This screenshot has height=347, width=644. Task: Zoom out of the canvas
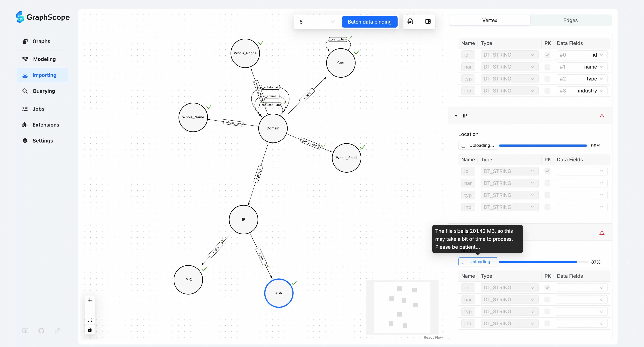[90, 310]
